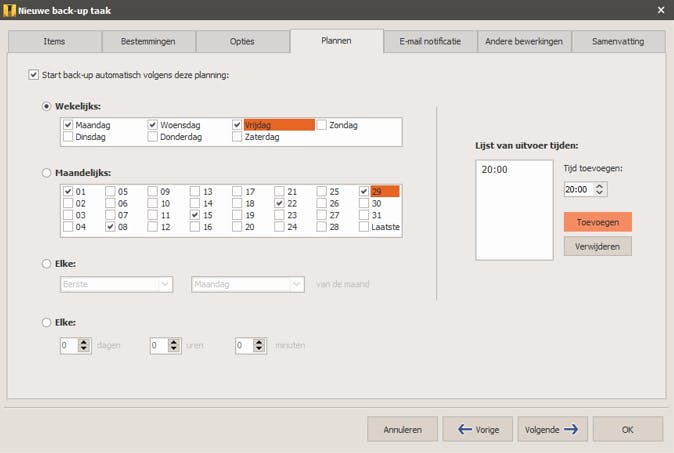Select the Plannen tab

tap(337, 41)
